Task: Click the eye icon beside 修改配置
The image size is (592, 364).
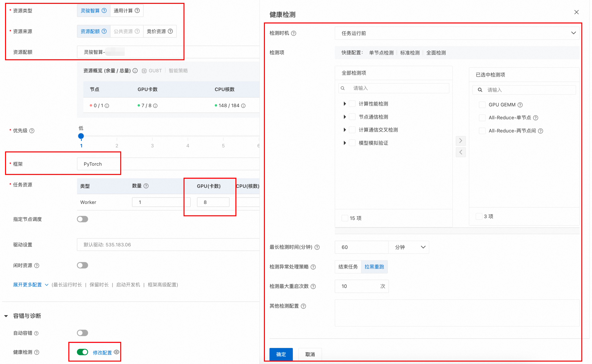Action: (117, 352)
